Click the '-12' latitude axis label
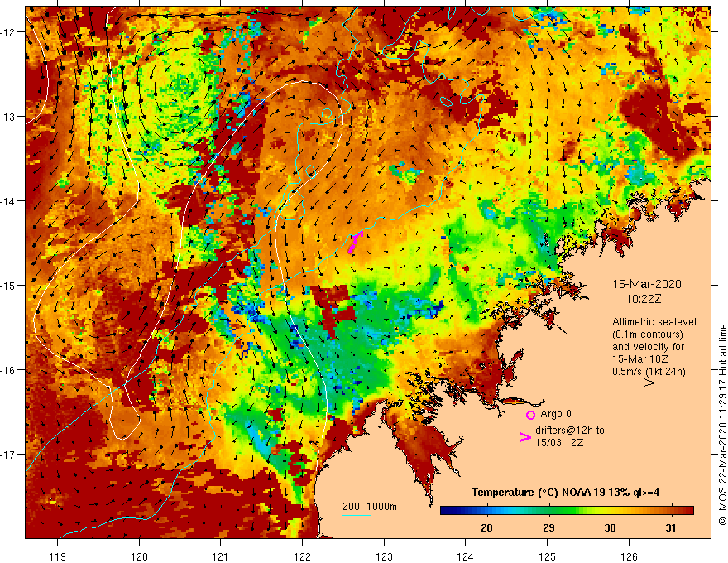This screenshot has width=728, height=563. pos(9,32)
